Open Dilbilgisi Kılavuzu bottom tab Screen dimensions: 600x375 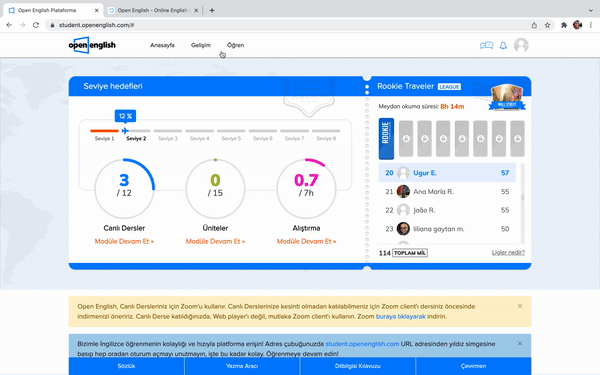point(358,366)
